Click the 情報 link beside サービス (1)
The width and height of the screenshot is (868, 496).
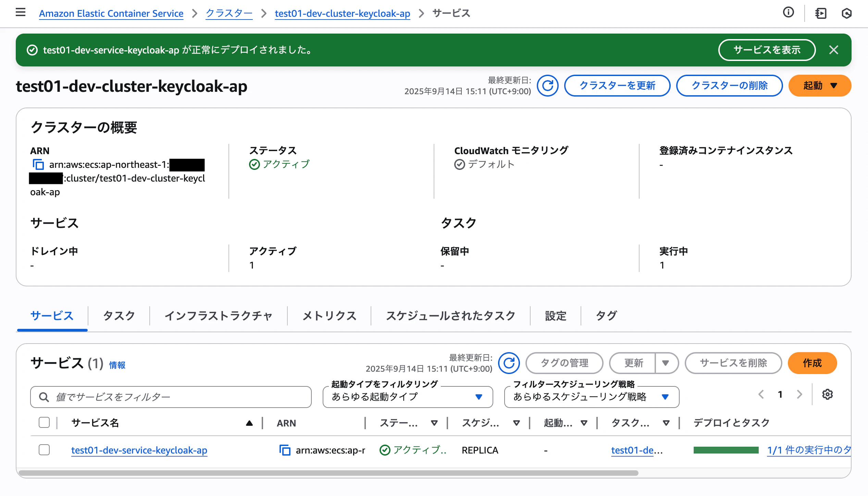point(117,365)
